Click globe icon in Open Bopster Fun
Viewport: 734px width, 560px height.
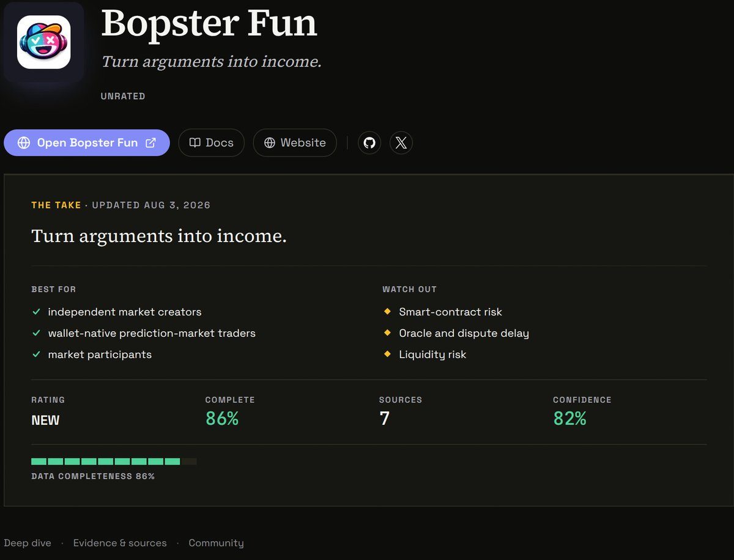tap(24, 142)
